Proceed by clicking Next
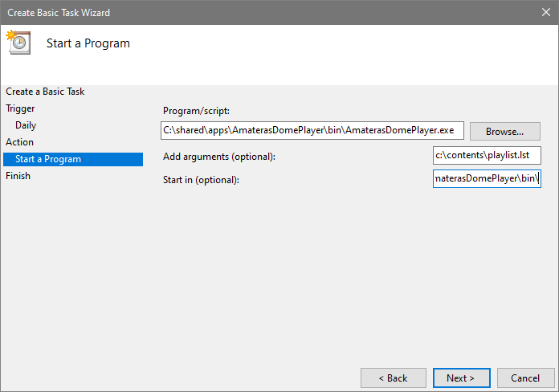559x392 pixels. [x=460, y=378]
